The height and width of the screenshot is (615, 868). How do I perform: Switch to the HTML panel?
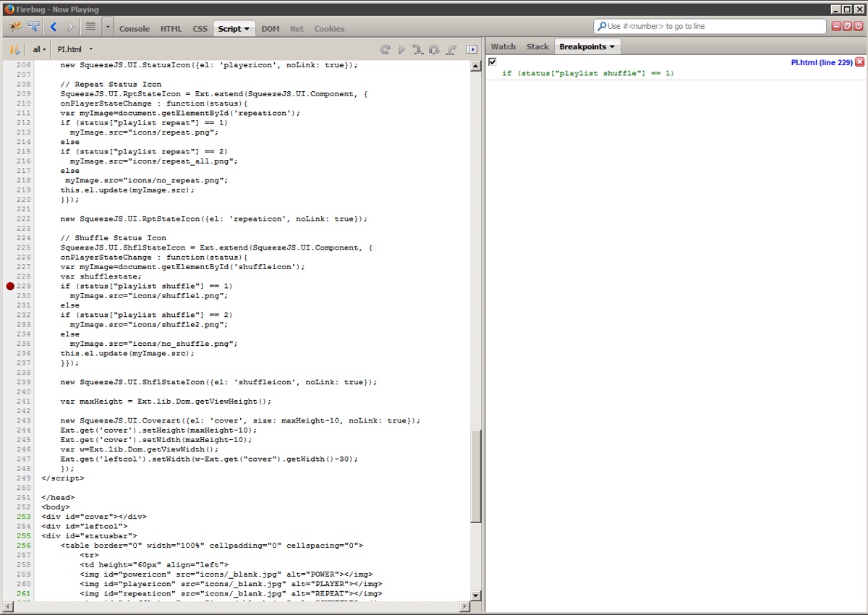171,29
